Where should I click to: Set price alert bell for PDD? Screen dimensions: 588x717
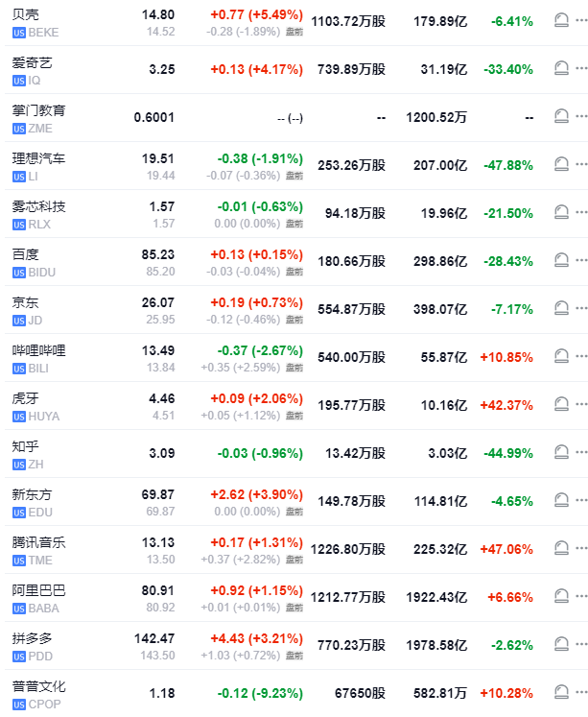(x=561, y=644)
